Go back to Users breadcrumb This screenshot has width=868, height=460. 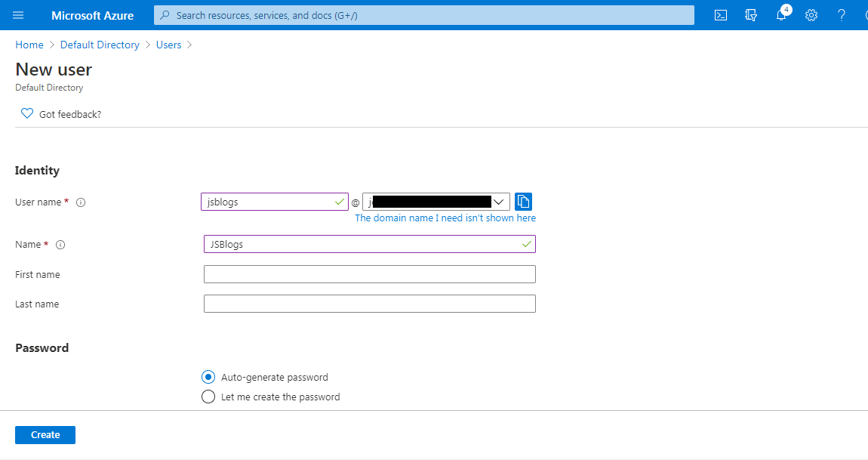coord(168,45)
